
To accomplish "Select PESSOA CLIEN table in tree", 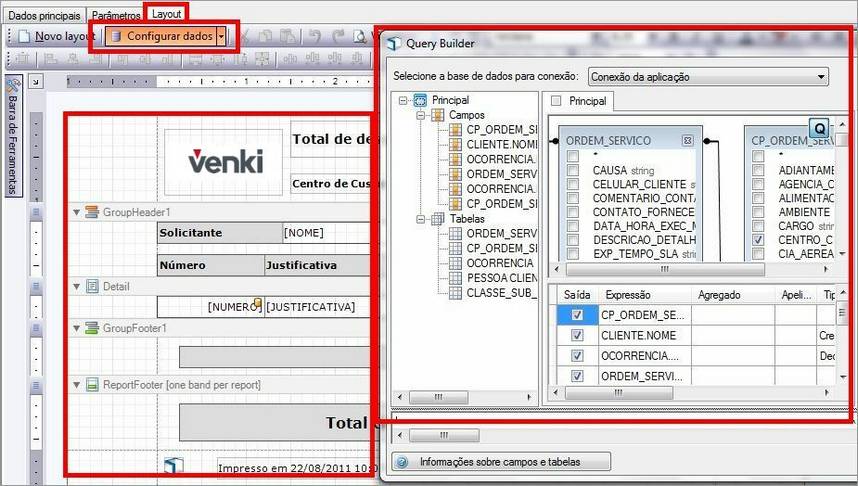I will (x=501, y=278).
